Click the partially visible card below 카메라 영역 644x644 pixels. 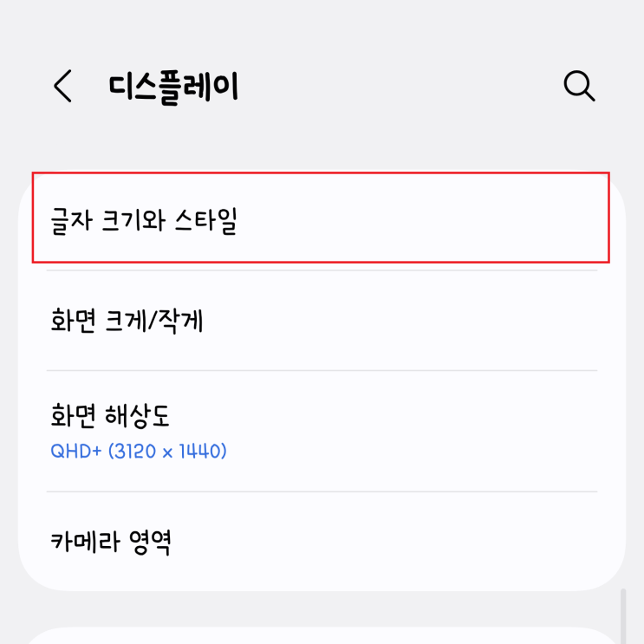click(322, 636)
